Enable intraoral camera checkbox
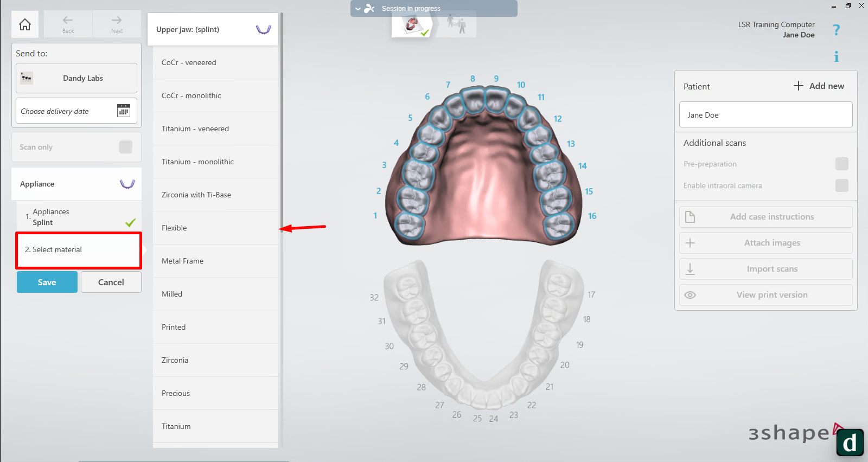This screenshot has width=868, height=462. (x=841, y=185)
